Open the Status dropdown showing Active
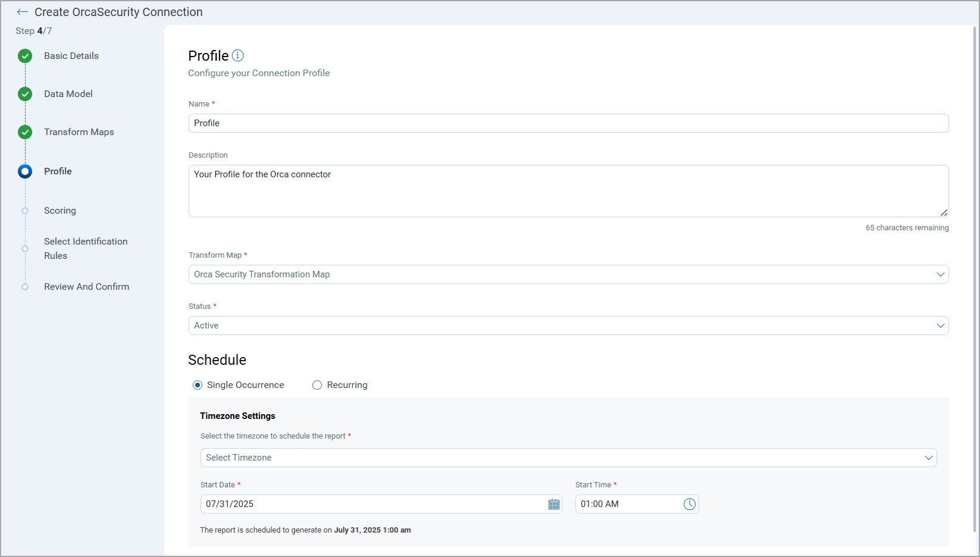This screenshot has width=980, height=557. (568, 326)
